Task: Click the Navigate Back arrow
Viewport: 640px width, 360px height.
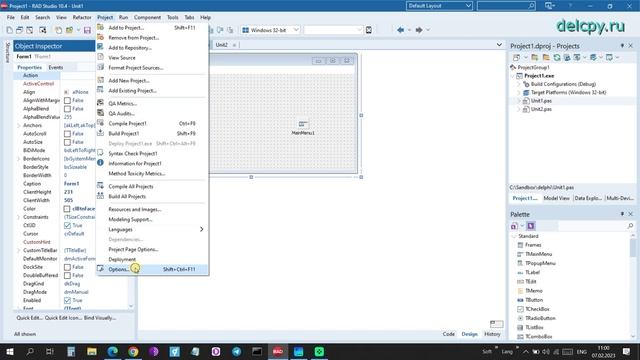Action: coord(400,30)
